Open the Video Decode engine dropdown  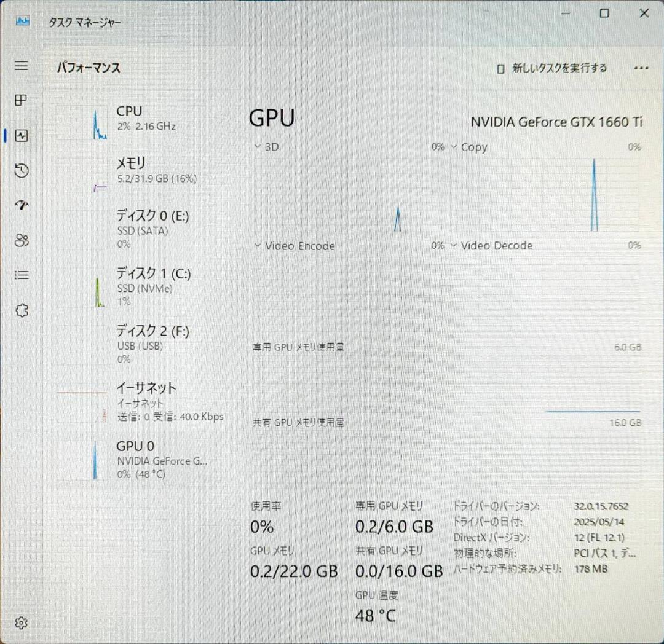[x=453, y=245]
